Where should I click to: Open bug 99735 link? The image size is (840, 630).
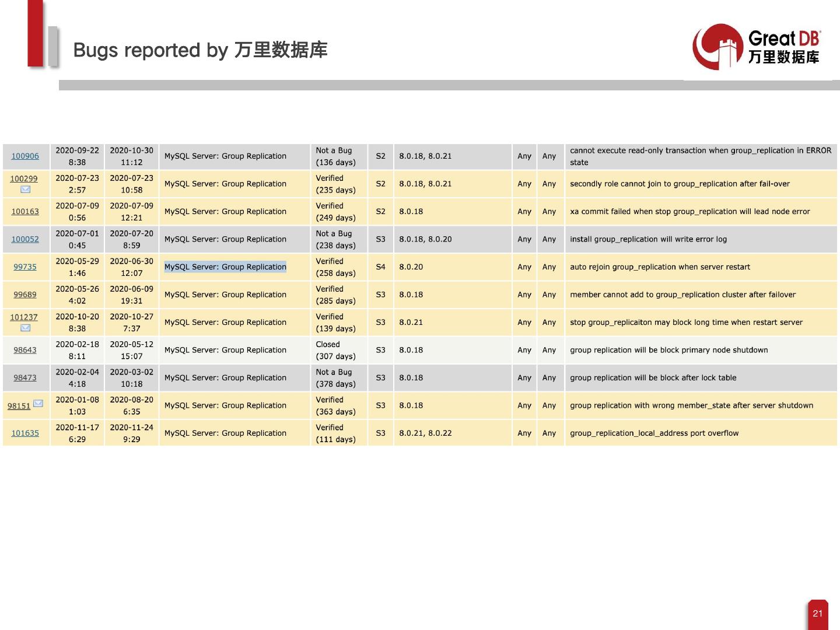(x=25, y=267)
